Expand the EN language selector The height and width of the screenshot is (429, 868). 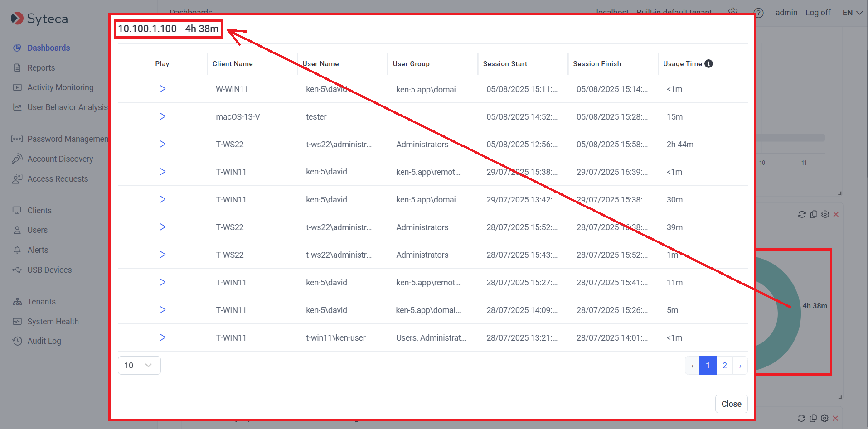852,13
